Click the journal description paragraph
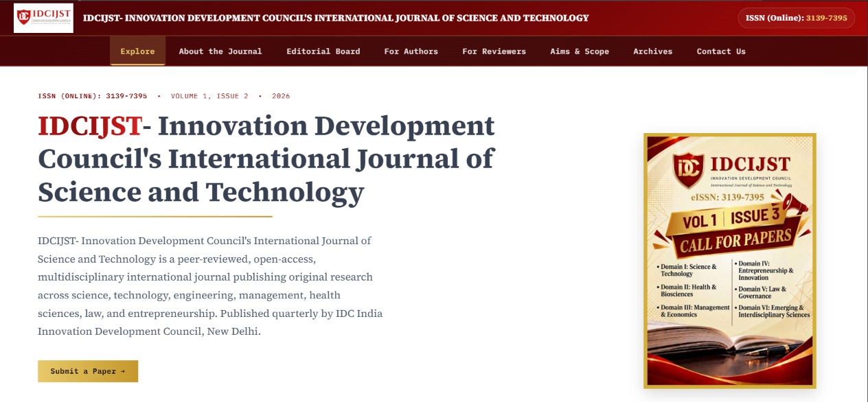The image size is (868, 402). tap(210, 286)
